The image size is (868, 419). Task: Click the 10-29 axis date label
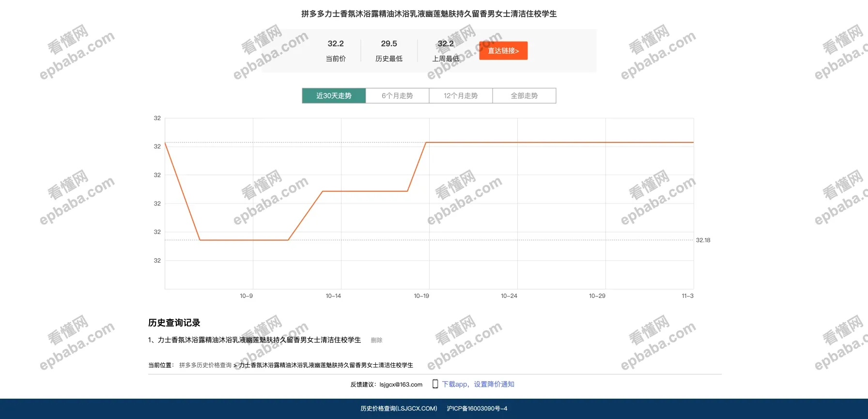click(x=597, y=296)
